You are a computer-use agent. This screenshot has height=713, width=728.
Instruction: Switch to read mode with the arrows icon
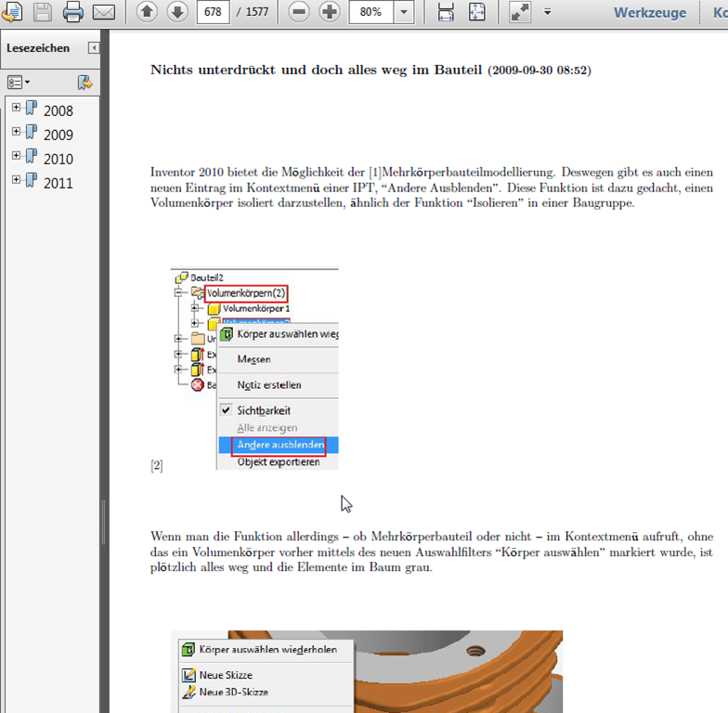point(520,12)
